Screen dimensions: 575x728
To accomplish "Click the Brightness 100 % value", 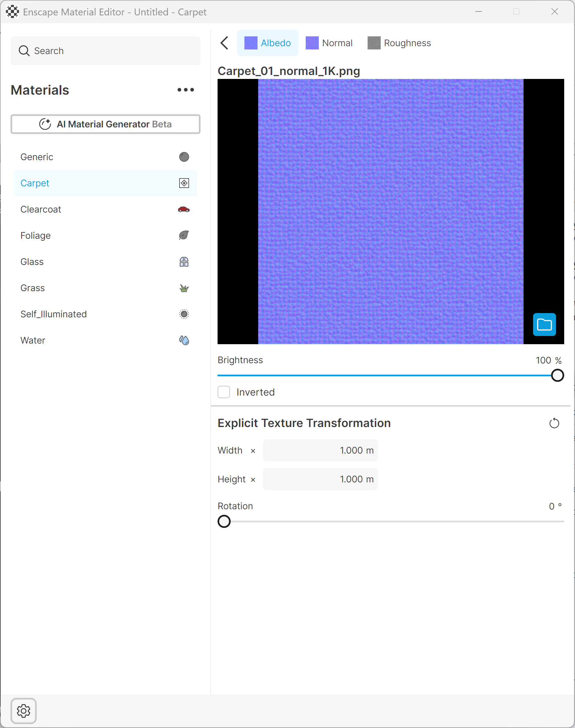I will [549, 360].
